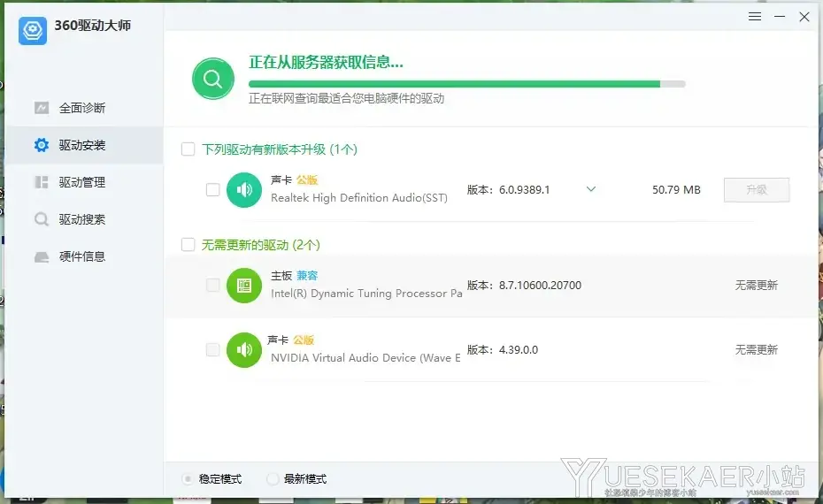
Task: Click the 正在联网查询最适合您电脑硬件的驱动 subtitle
Action: [346, 99]
